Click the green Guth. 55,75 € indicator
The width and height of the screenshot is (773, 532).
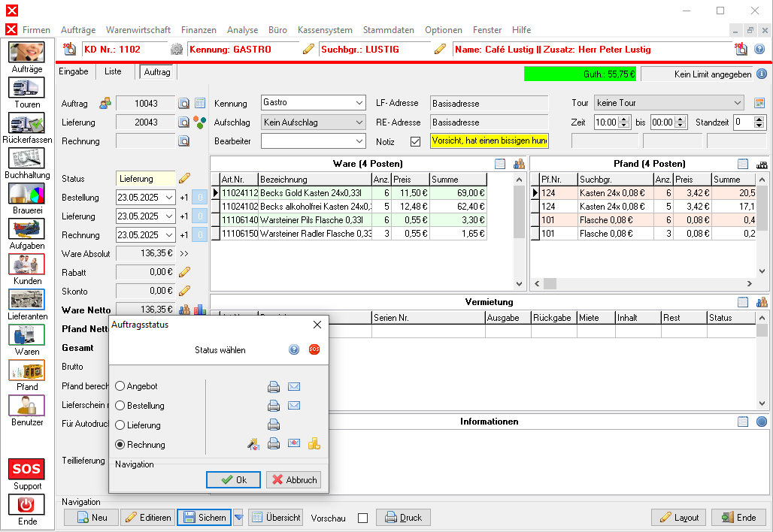(580, 74)
